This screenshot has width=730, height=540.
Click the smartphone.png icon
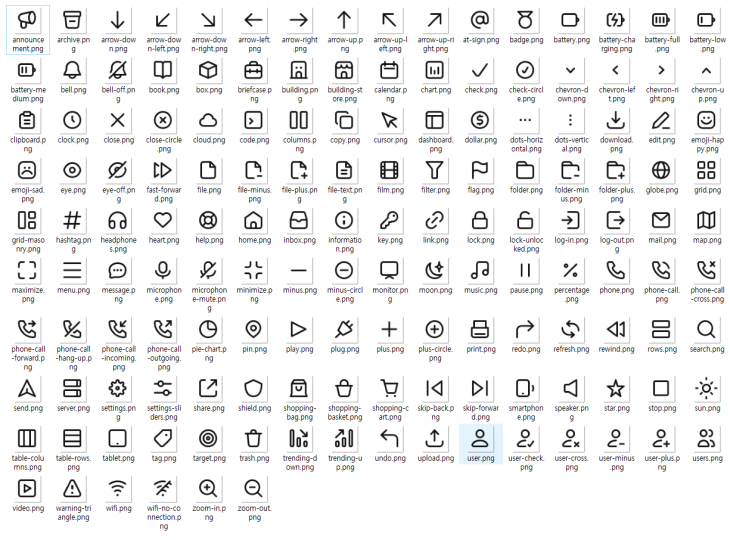point(525,388)
